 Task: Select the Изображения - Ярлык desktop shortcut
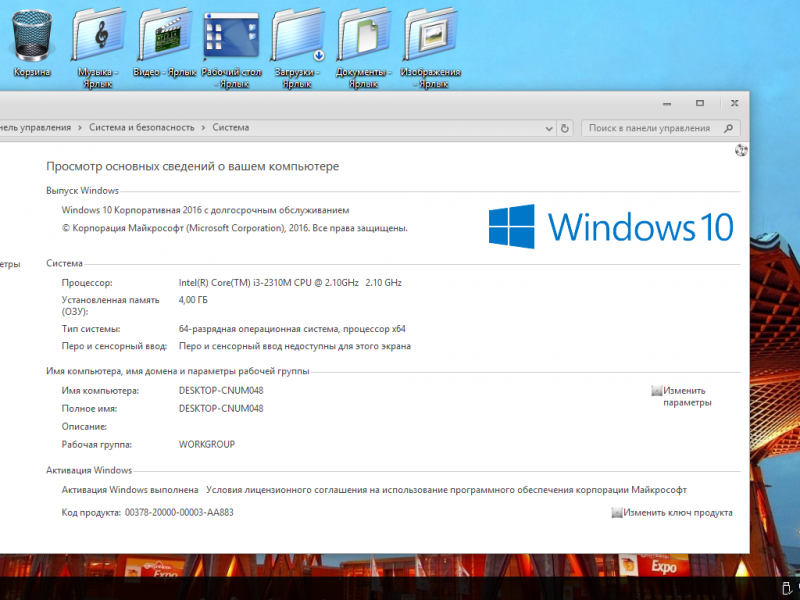[x=431, y=48]
